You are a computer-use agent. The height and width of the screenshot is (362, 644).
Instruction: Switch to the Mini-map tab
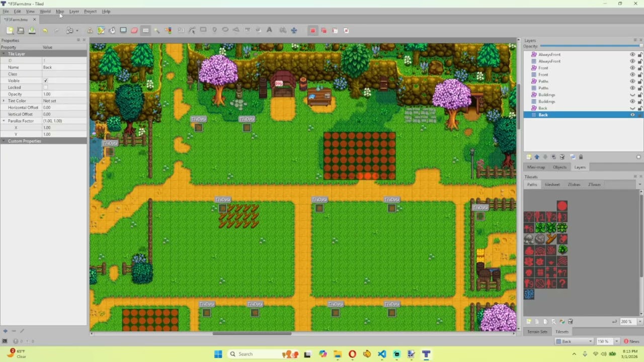pos(536,167)
